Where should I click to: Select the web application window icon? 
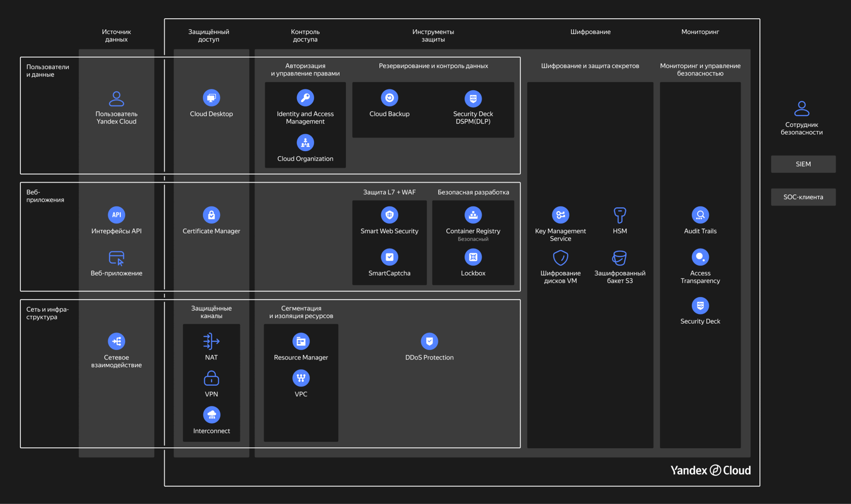point(116,258)
